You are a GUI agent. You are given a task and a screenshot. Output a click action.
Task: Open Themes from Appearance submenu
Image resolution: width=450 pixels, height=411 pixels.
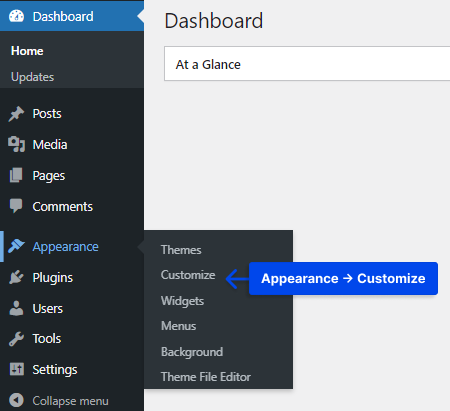181,250
